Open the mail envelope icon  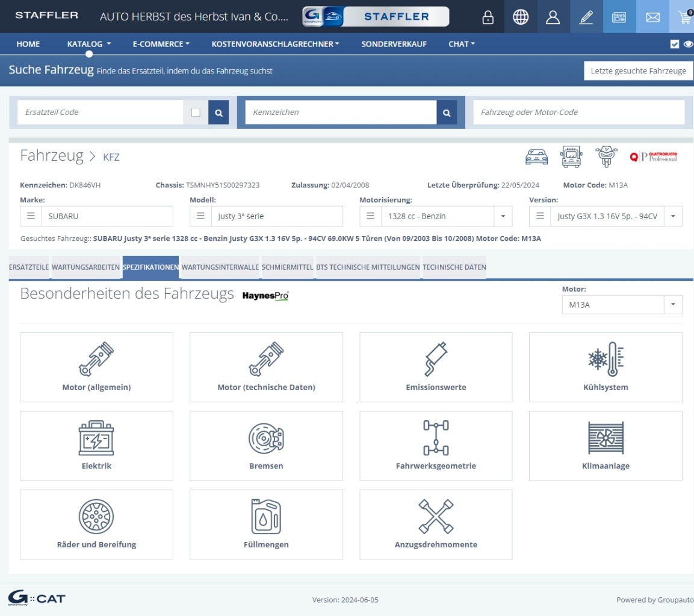coord(653,17)
